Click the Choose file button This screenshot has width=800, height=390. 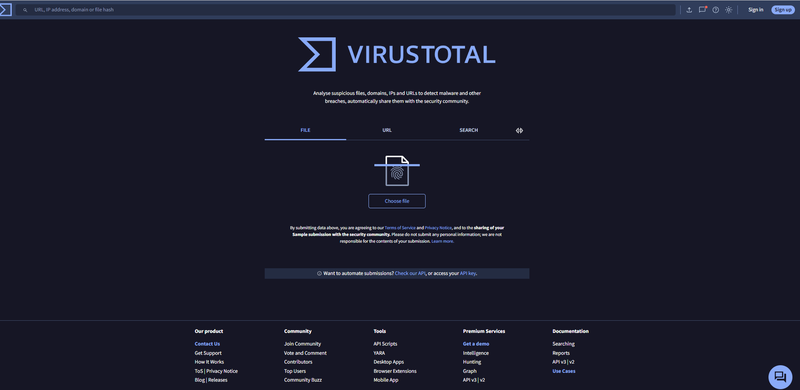(x=397, y=201)
